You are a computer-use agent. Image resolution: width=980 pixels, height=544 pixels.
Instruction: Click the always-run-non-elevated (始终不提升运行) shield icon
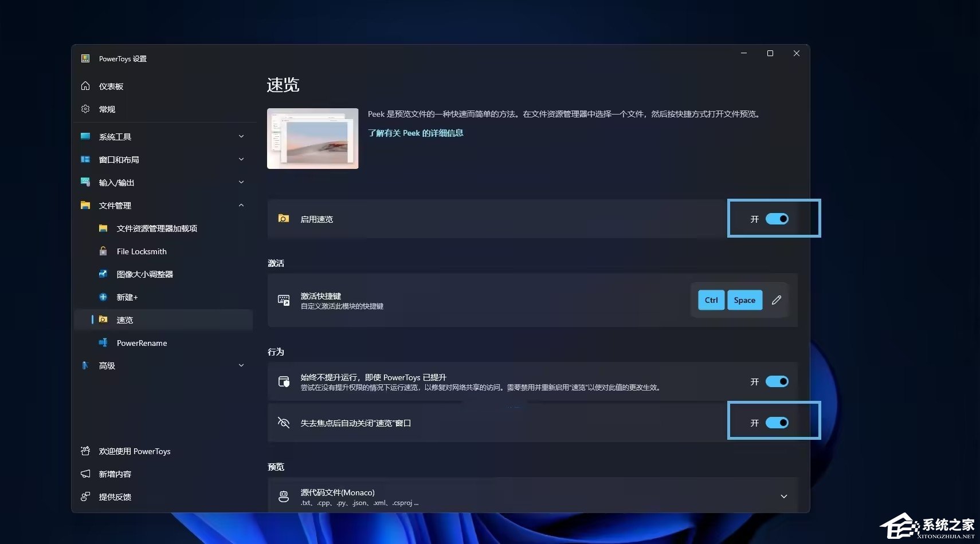(x=284, y=381)
